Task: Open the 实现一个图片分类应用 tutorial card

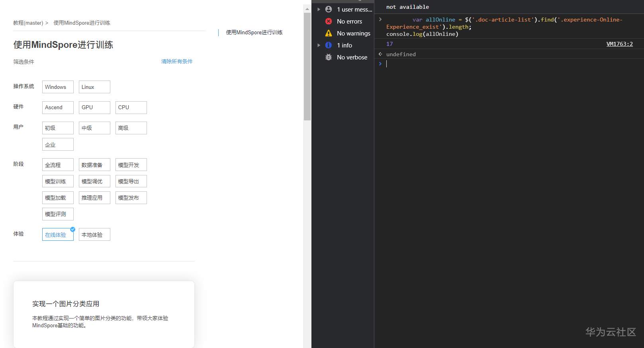Action: (104, 314)
